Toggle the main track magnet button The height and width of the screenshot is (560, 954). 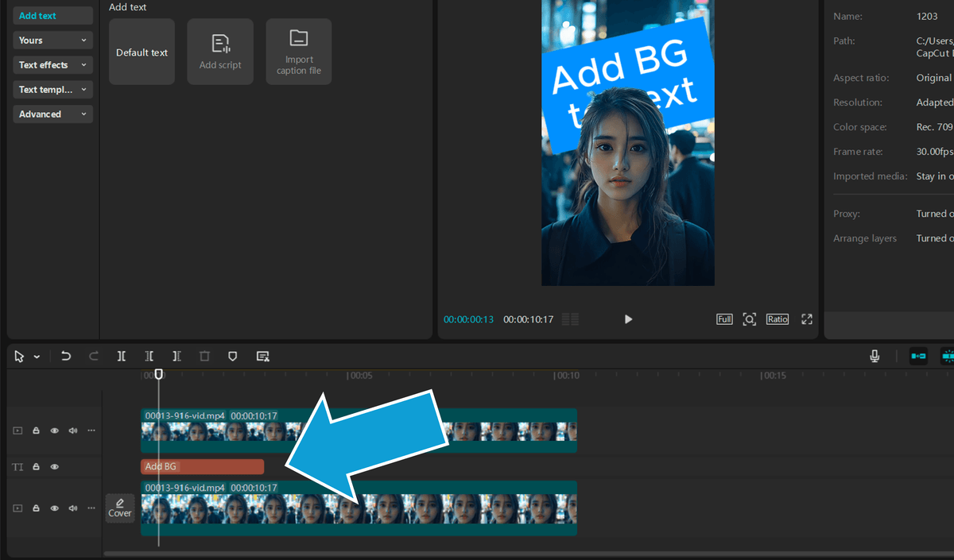tap(918, 357)
